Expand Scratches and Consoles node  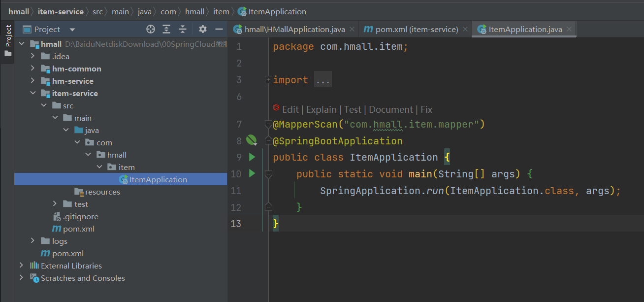[21, 278]
